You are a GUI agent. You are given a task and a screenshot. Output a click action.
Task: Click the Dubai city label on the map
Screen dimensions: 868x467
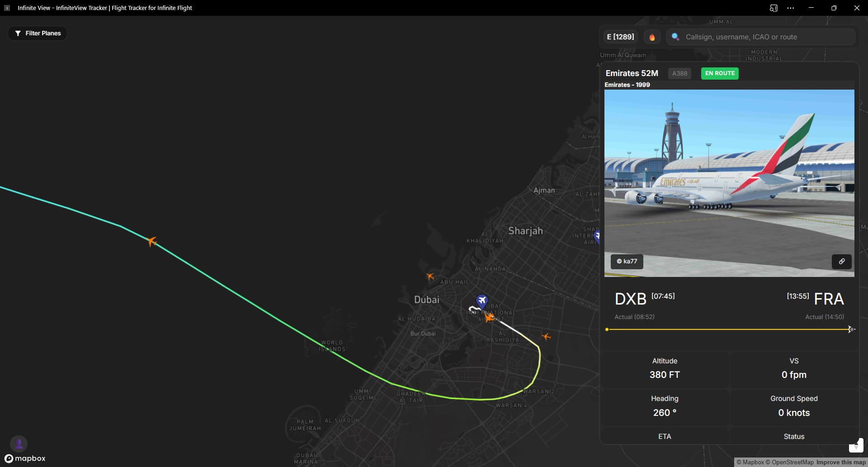click(426, 300)
